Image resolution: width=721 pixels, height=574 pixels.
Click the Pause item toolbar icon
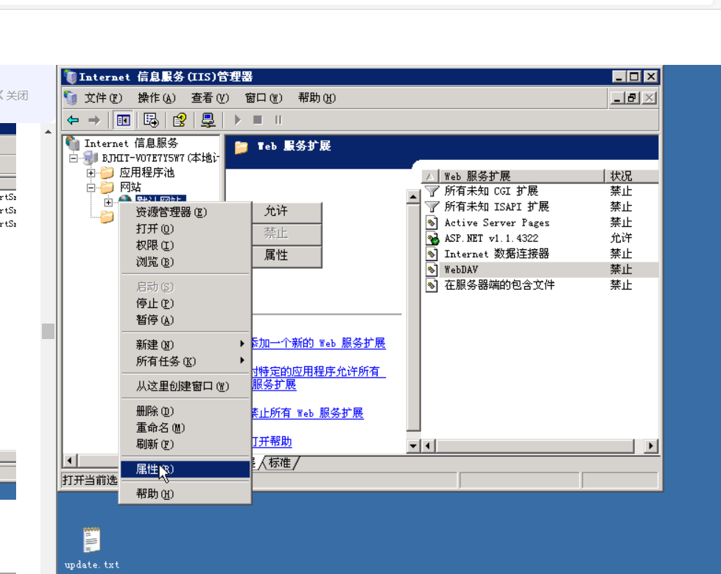click(x=278, y=121)
